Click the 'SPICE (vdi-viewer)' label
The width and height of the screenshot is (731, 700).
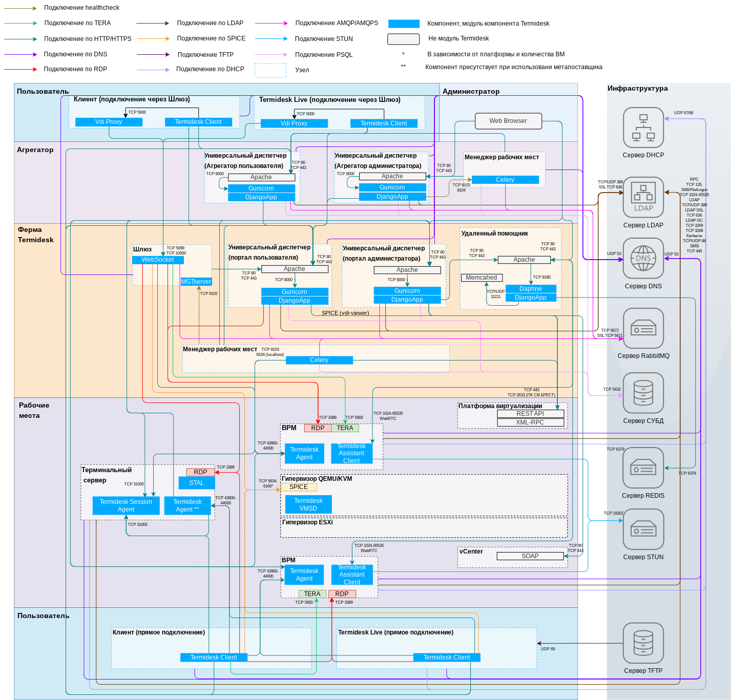(x=345, y=313)
